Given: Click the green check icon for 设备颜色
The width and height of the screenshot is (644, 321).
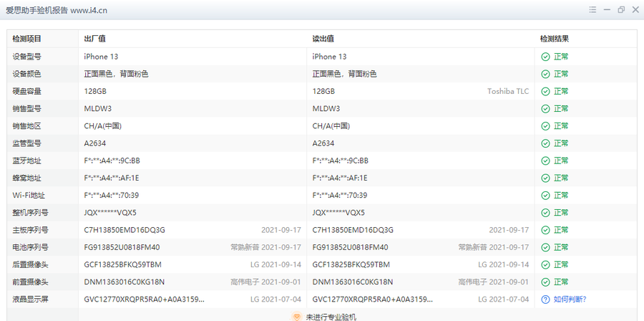Looking at the screenshot, I should pyautogui.click(x=545, y=74).
